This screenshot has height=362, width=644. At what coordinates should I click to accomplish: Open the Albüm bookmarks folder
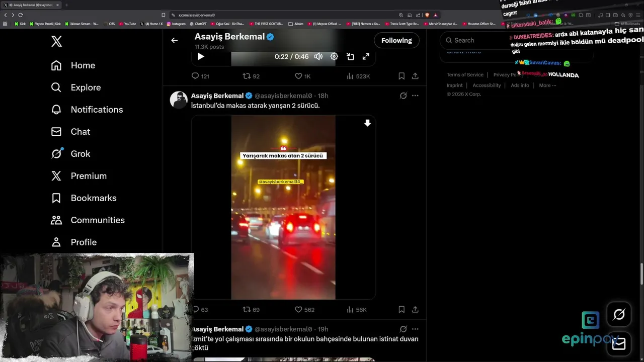(296, 24)
